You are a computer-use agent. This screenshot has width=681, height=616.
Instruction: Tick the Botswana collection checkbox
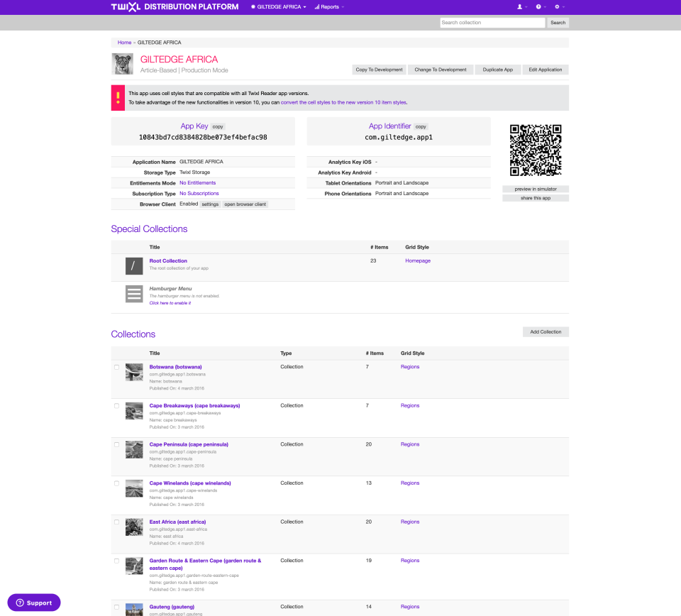[116, 367]
